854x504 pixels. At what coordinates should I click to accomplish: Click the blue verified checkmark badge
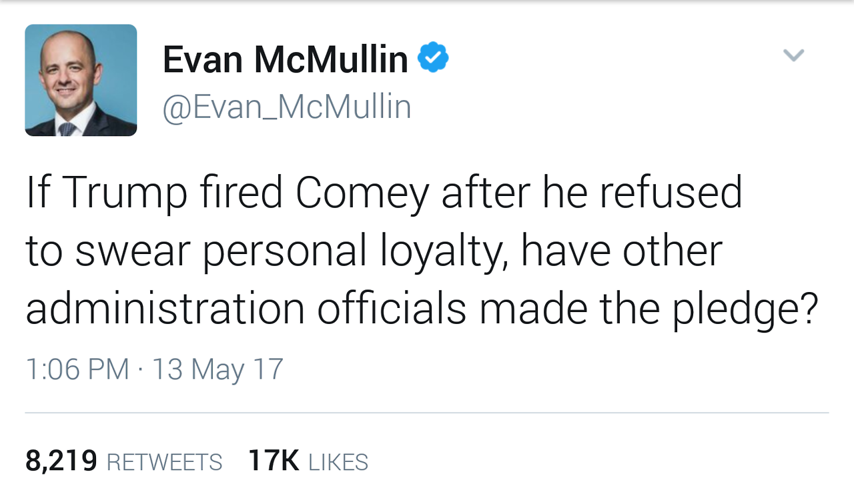pyautogui.click(x=433, y=58)
